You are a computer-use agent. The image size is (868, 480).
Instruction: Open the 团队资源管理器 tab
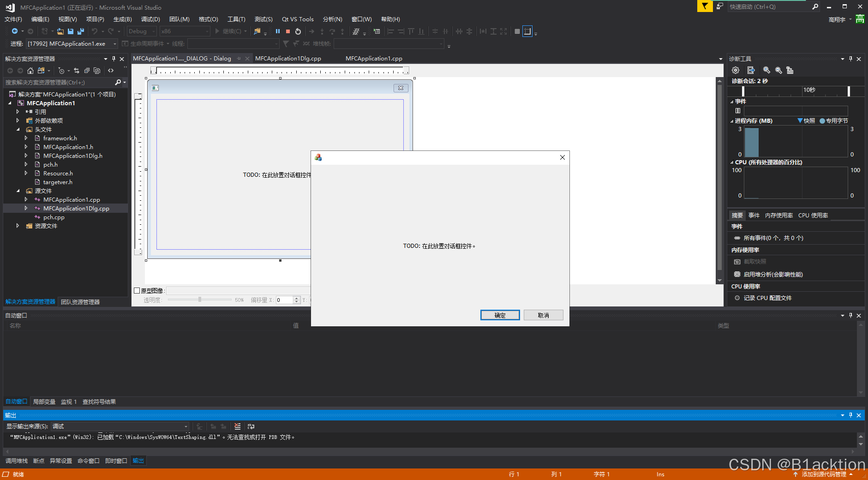tap(80, 302)
